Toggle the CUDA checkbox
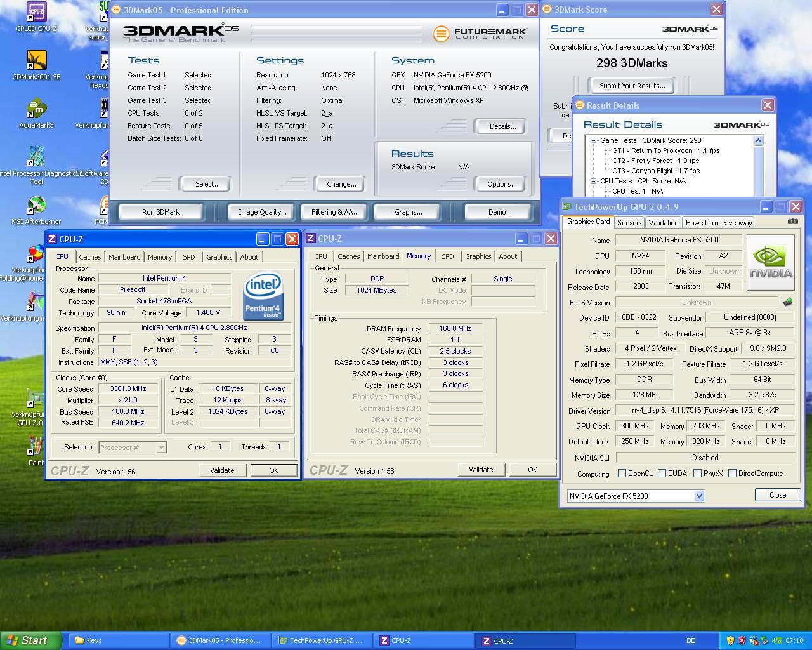Image resolution: width=812 pixels, height=650 pixels. click(x=662, y=474)
